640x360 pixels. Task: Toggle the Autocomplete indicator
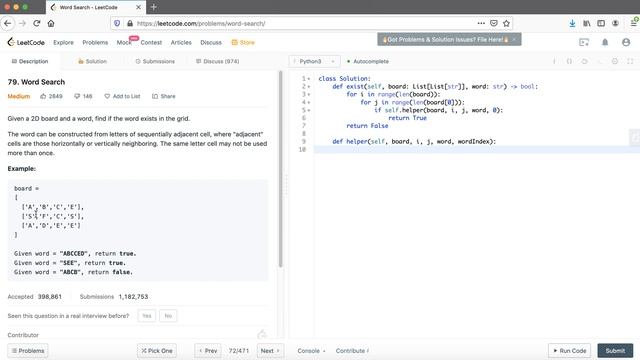[x=368, y=61]
